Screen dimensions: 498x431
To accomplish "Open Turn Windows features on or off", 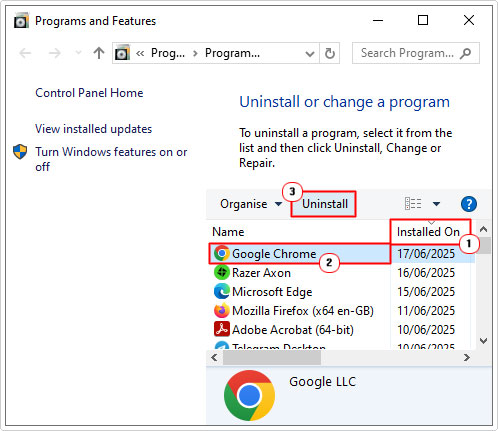I will [111, 159].
